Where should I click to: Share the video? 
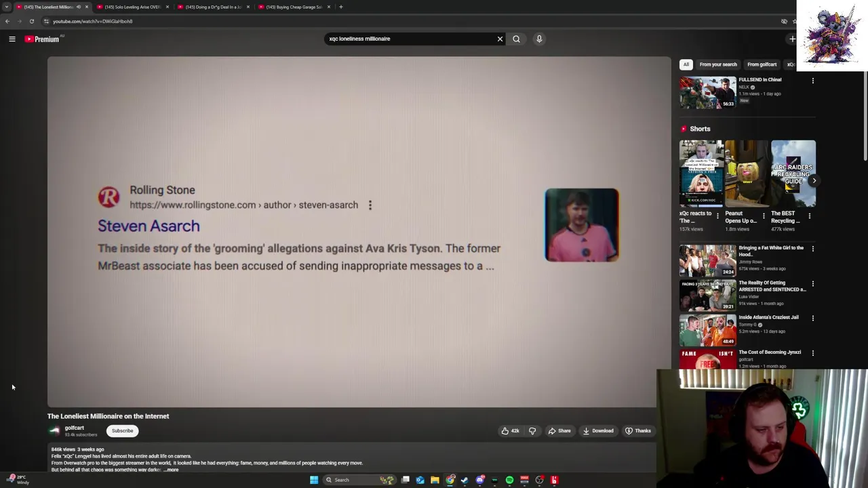click(x=559, y=431)
